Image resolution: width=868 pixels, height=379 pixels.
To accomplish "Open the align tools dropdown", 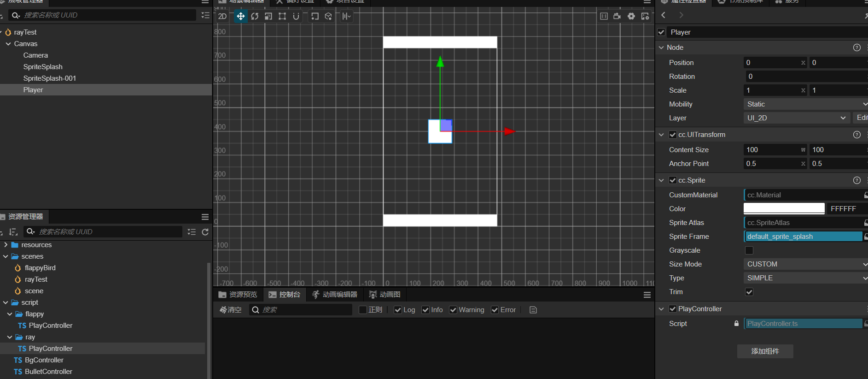I will tap(347, 16).
